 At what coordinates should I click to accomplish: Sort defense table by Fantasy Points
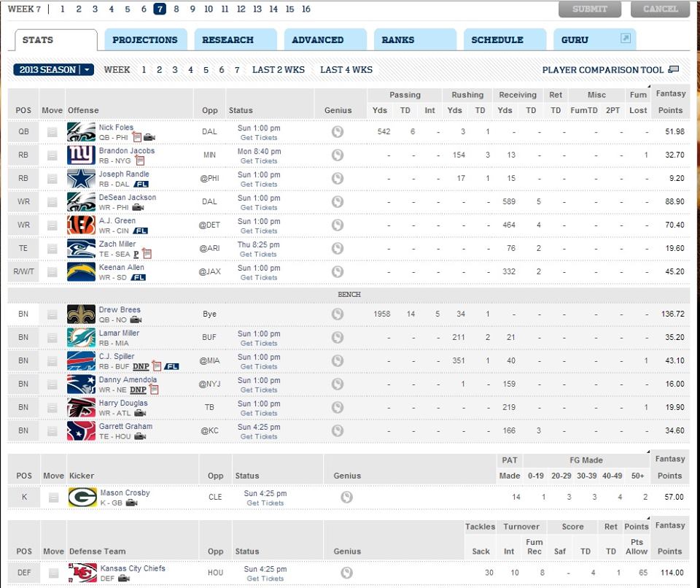(669, 538)
